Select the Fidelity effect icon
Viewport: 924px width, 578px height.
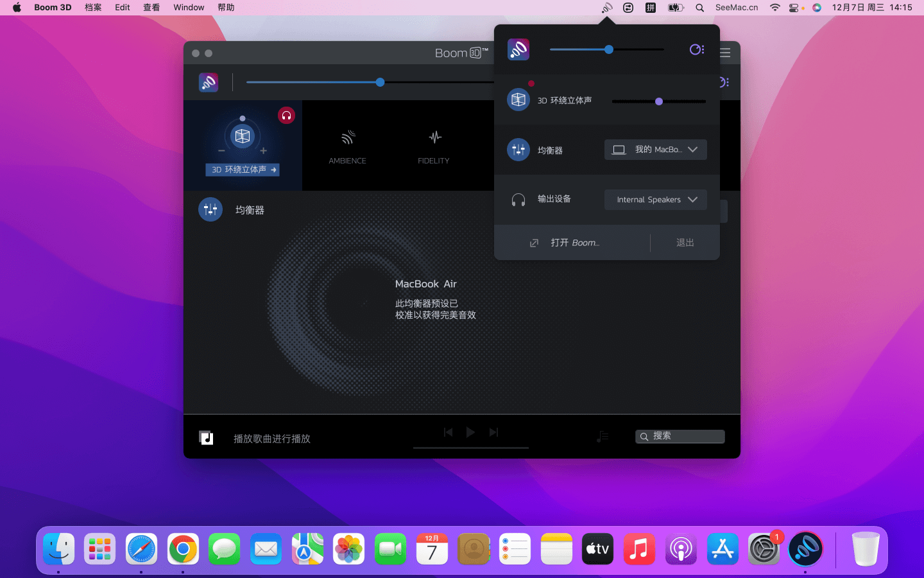434,137
